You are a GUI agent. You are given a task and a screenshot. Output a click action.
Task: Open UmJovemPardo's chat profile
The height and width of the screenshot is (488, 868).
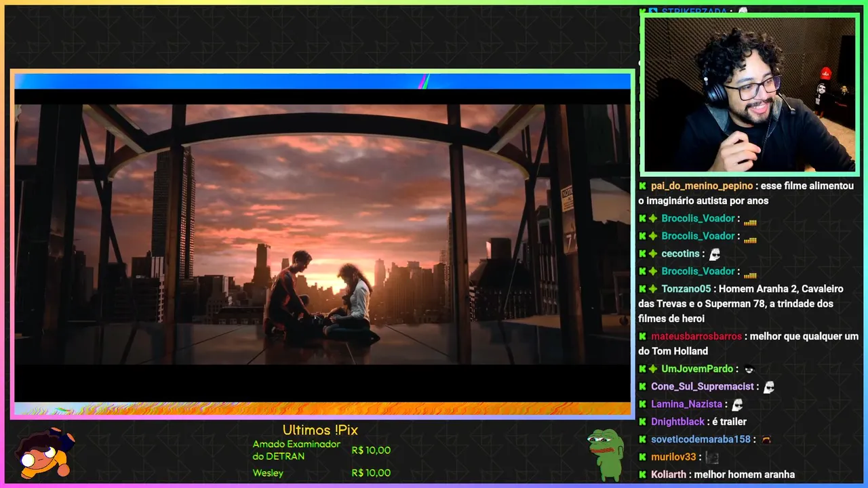(x=697, y=369)
